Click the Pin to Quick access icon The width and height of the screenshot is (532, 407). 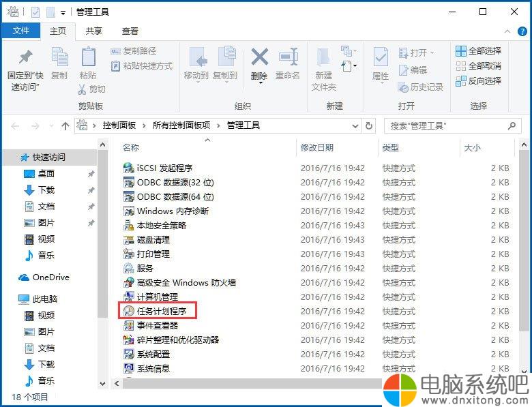[x=25, y=57]
